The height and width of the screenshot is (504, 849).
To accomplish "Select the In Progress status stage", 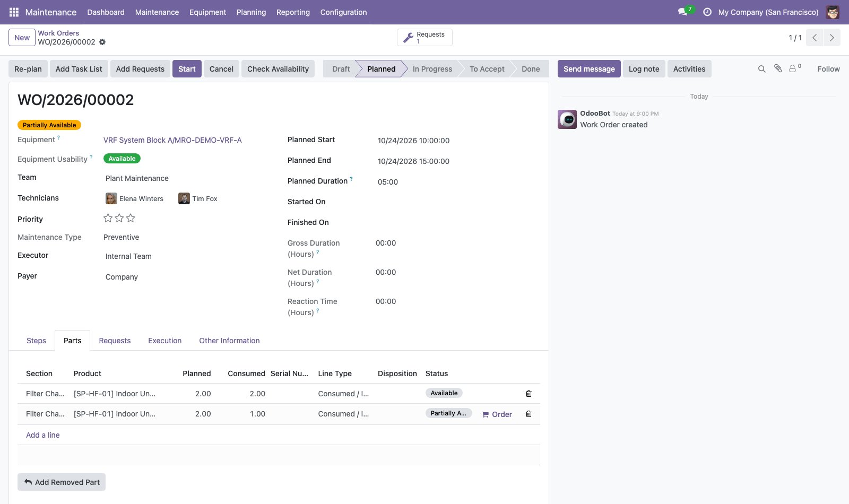I will (432, 69).
